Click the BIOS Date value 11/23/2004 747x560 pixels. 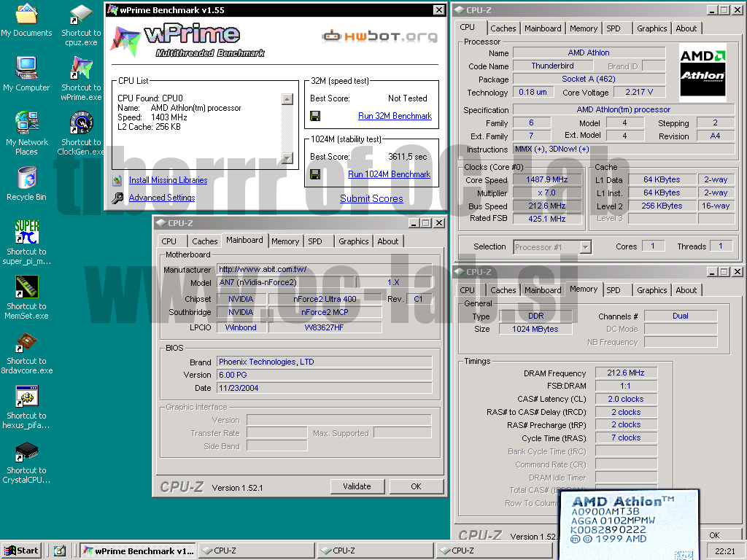325,388
